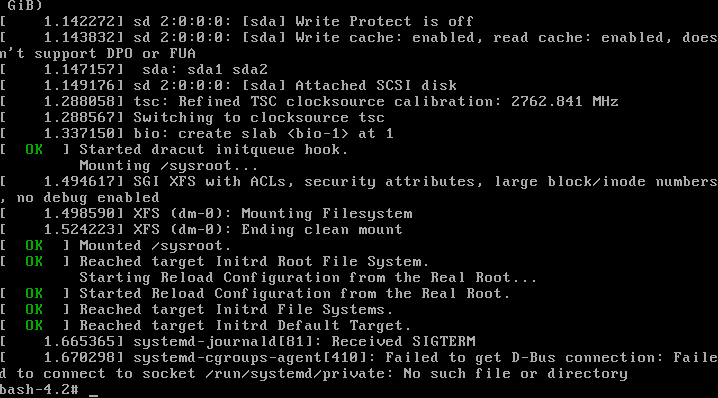Image resolution: width=718 pixels, height=398 pixels.
Task: Click the green OK beside Mounted /sysroot
Action: 34,245
